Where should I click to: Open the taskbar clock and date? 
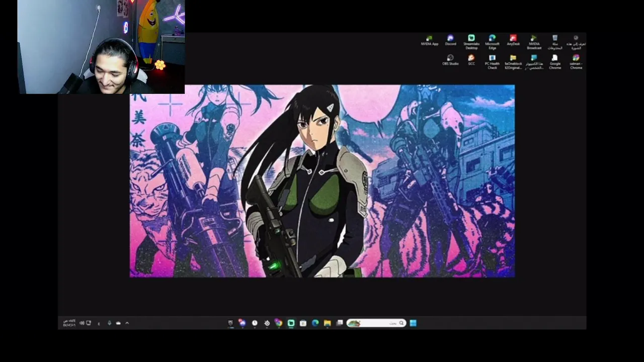pos(69,323)
